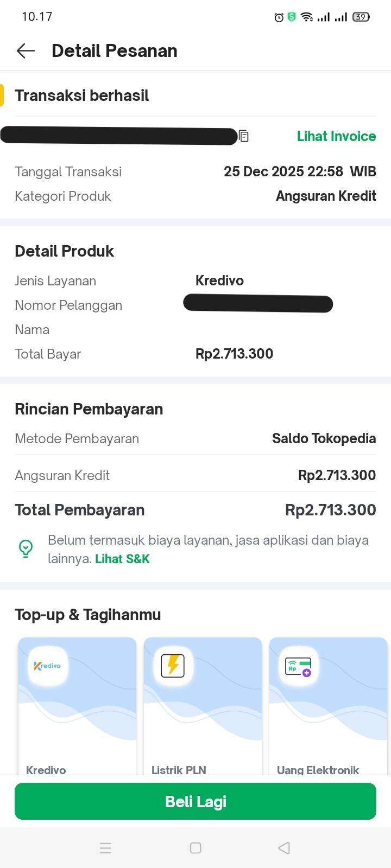Copy the invoice number with copy icon
This screenshot has width=391, height=868.
point(244,136)
